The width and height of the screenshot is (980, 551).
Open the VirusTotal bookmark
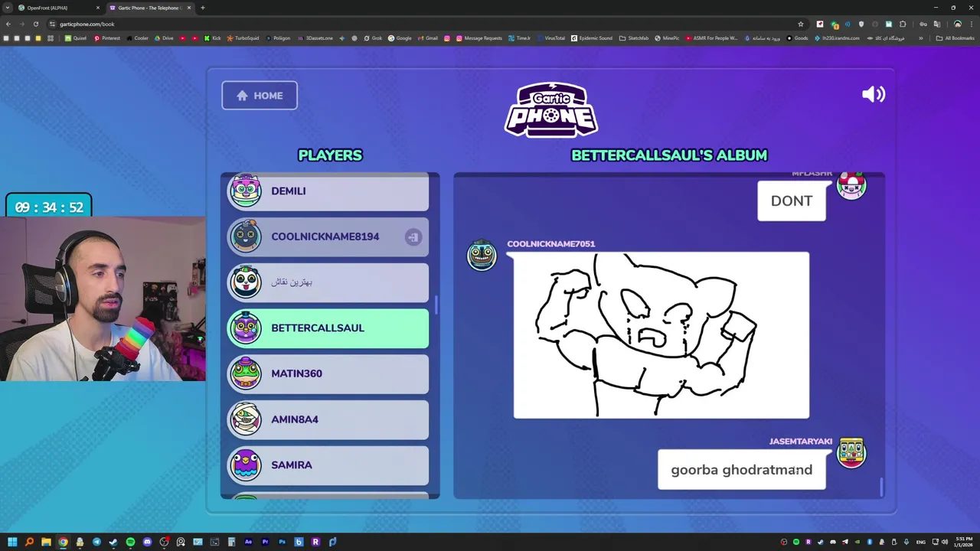(550, 37)
